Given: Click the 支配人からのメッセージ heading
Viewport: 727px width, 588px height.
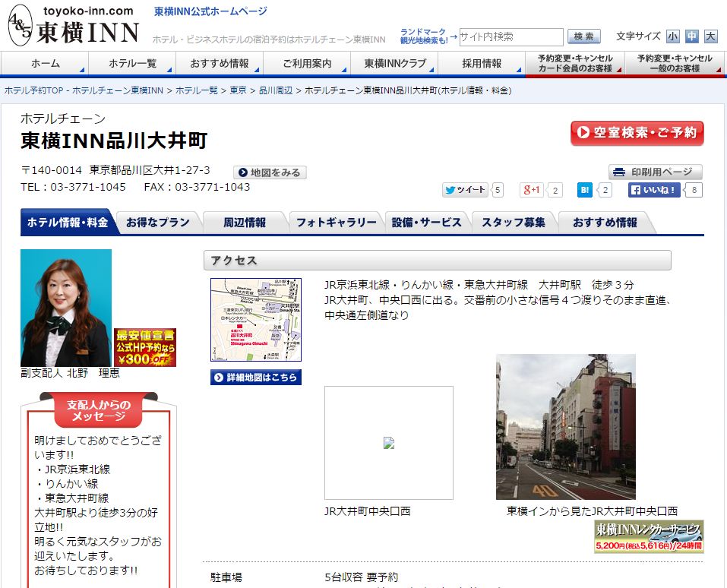Looking at the screenshot, I should [99, 410].
